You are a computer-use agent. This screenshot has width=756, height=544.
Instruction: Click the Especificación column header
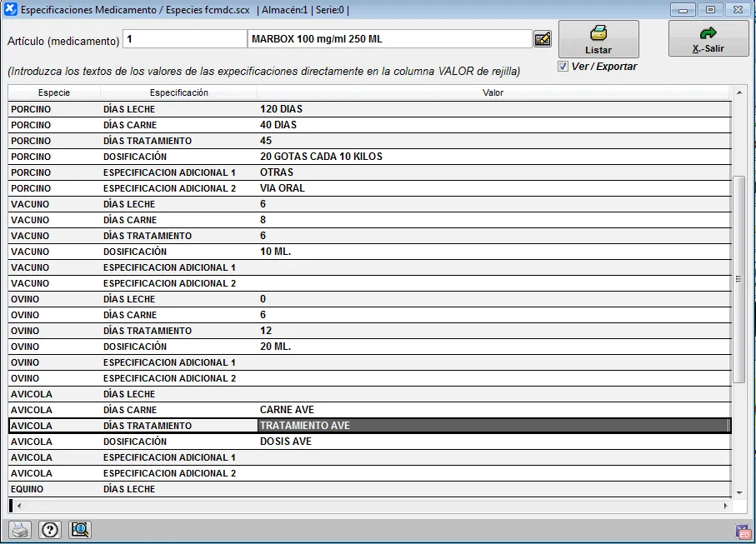click(178, 92)
